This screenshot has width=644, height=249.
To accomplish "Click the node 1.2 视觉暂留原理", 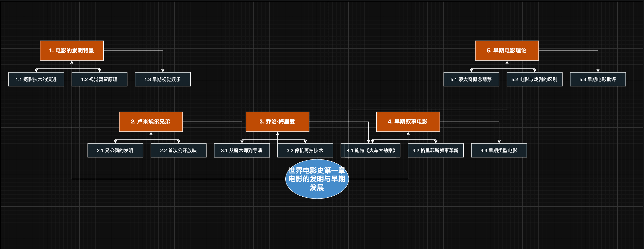I will pos(99,79).
